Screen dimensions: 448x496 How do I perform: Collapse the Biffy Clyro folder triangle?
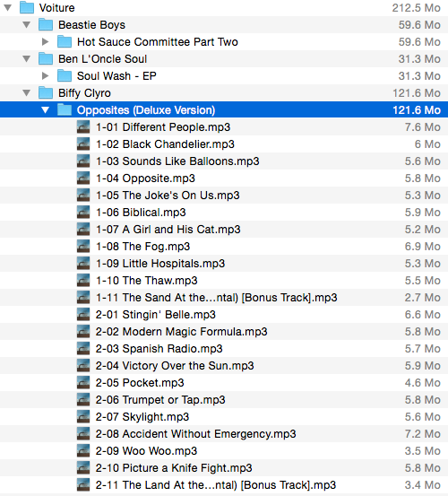pyautogui.click(x=27, y=93)
